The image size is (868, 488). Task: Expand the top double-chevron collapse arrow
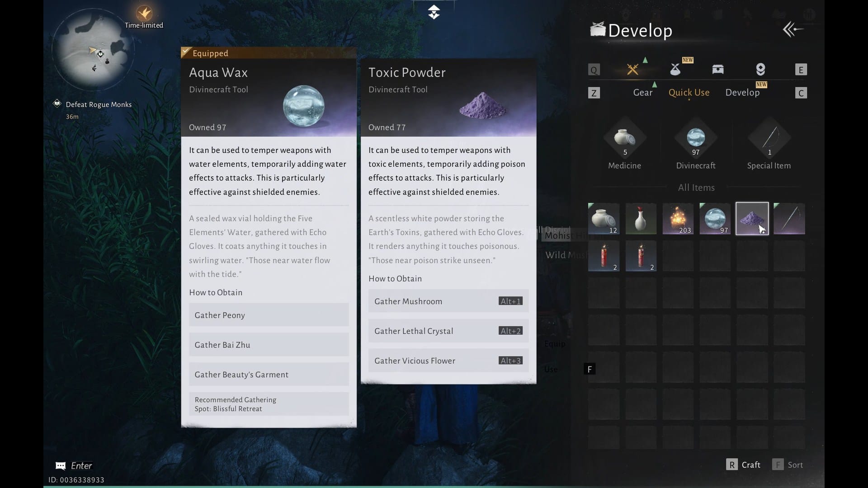click(x=434, y=12)
